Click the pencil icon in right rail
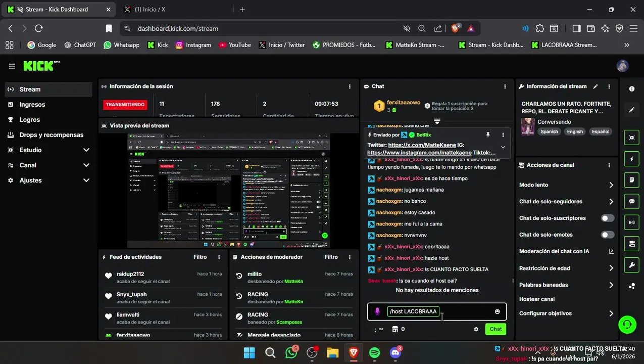644x364 pixels. click(x=632, y=110)
